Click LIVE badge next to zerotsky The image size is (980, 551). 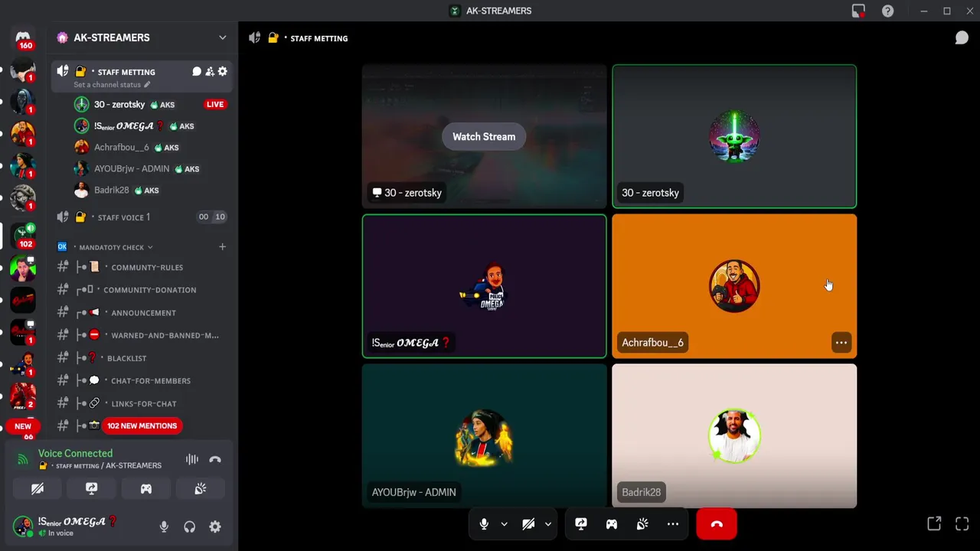[x=215, y=104]
